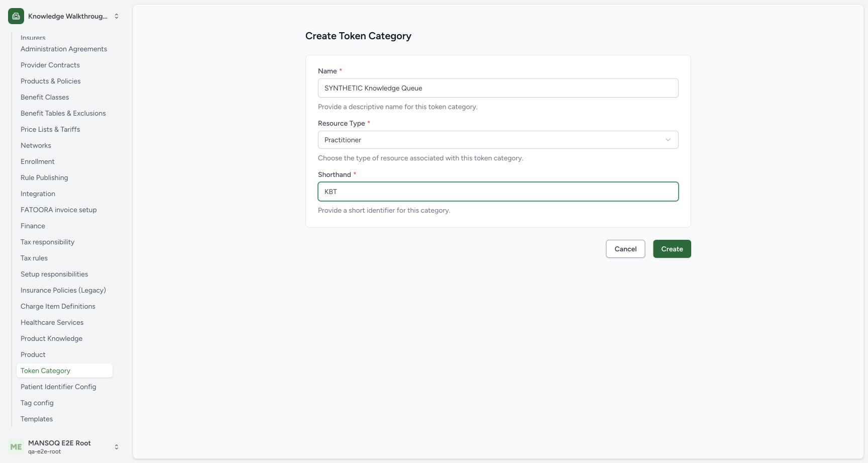Click the Name input field

tap(498, 88)
